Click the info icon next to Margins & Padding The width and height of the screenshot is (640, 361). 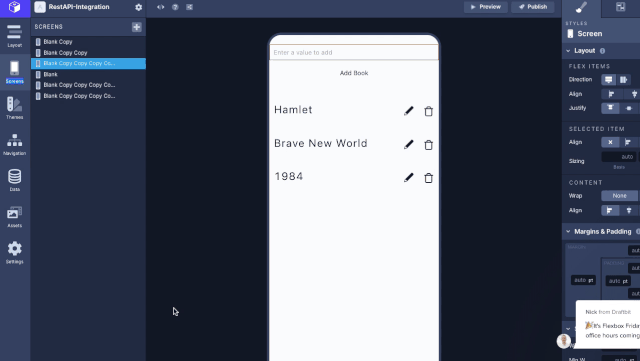click(638, 232)
